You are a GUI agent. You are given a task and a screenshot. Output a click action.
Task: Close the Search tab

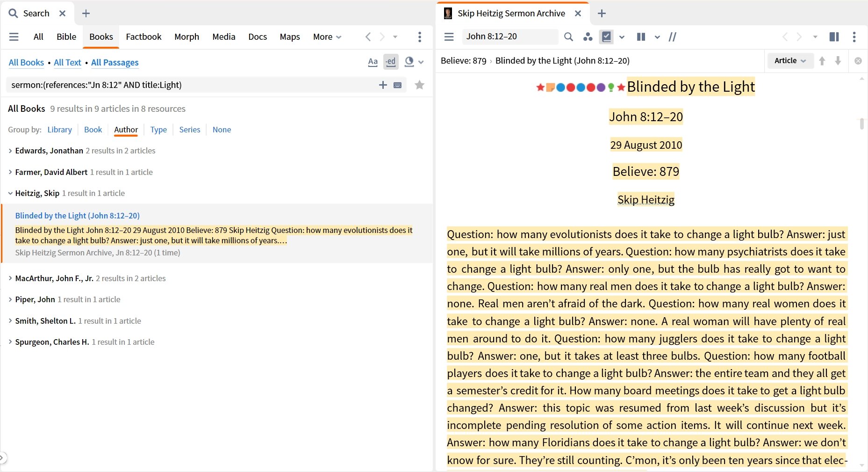62,14
